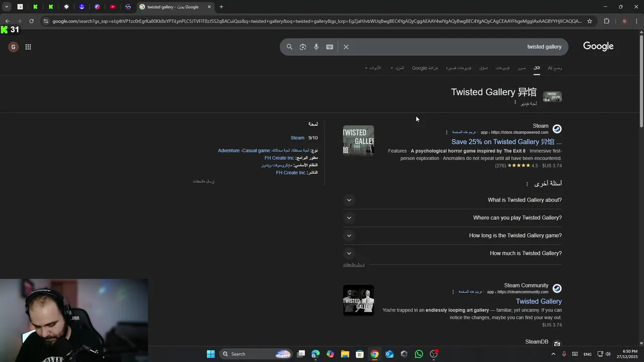Open Google Lens image search icon

303,47
